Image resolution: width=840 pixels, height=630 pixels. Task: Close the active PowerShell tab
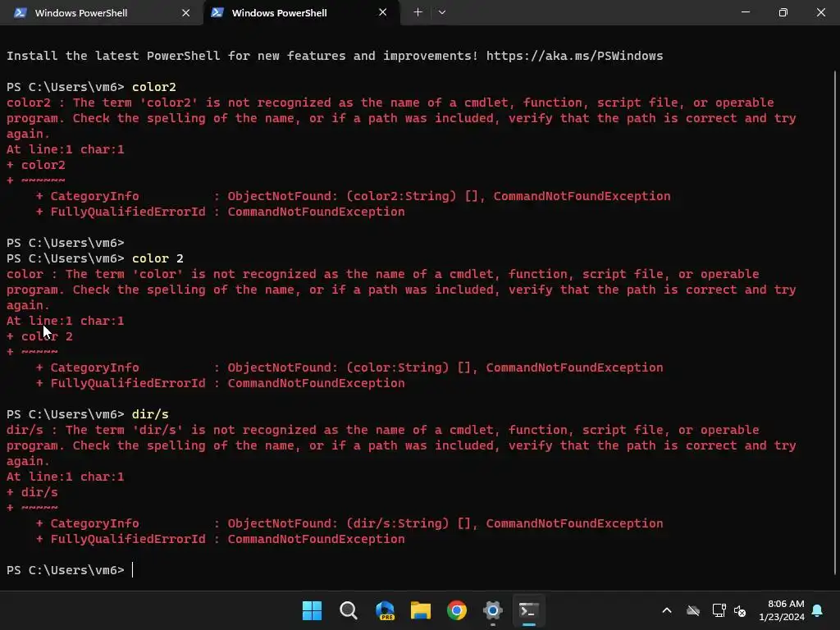pyautogui.click(x=382, y=12)
